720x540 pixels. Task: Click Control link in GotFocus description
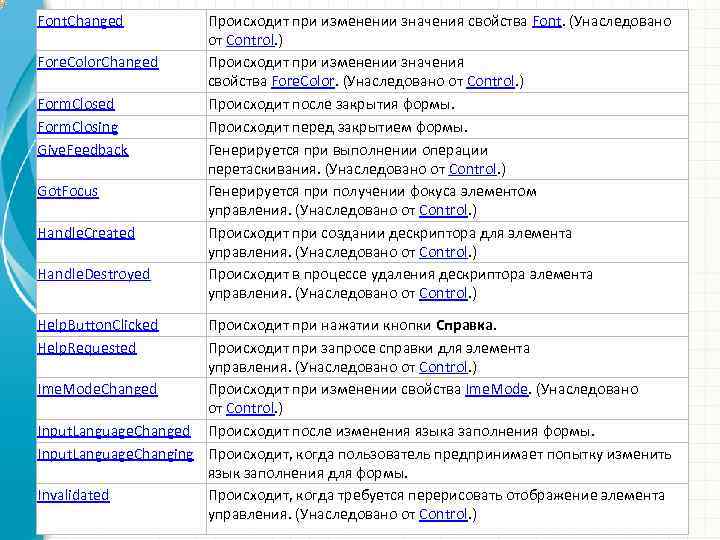point(444,210)
